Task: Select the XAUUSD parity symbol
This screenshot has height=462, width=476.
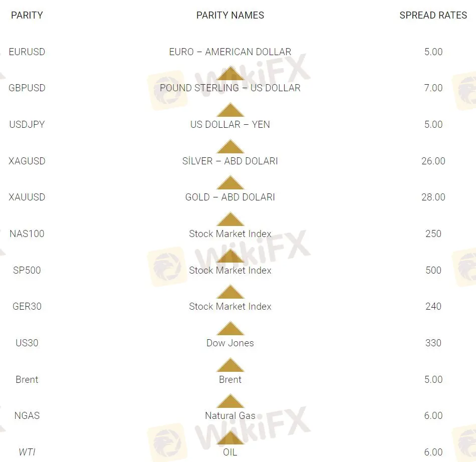Action: (x=27, y=197)
